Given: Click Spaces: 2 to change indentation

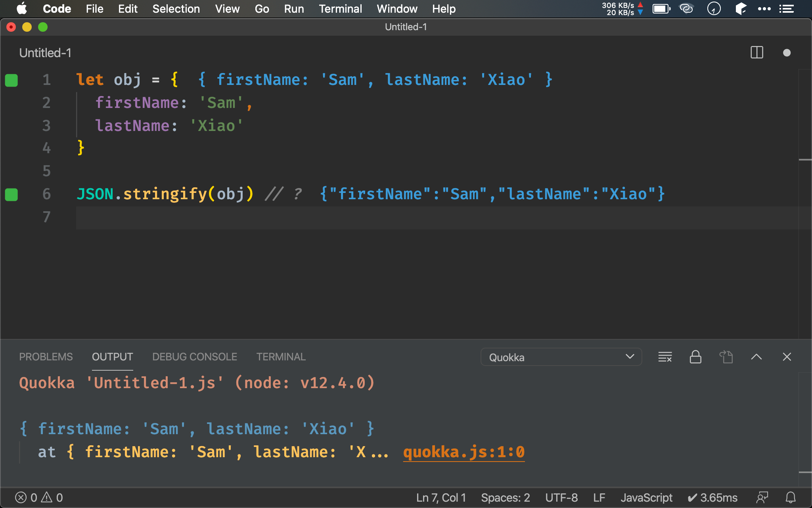Looking at the screenshot, I should (x=505, y=497).
